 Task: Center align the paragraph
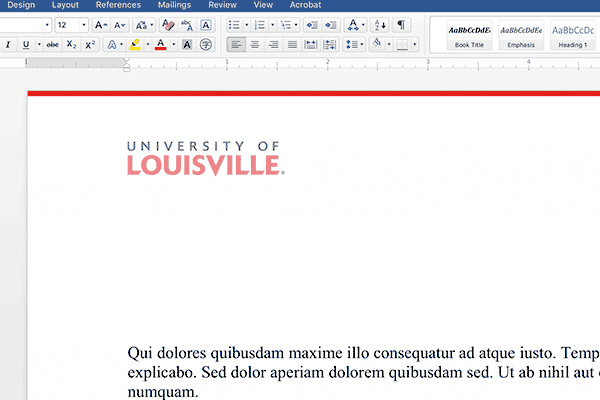click(x=254, y=45)
